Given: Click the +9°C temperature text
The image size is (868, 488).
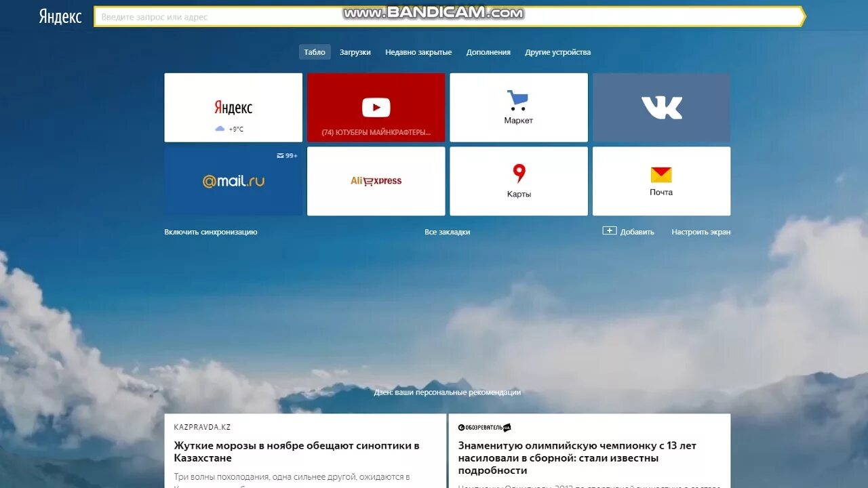Looking at the screenshot, I should pos(236,129).
